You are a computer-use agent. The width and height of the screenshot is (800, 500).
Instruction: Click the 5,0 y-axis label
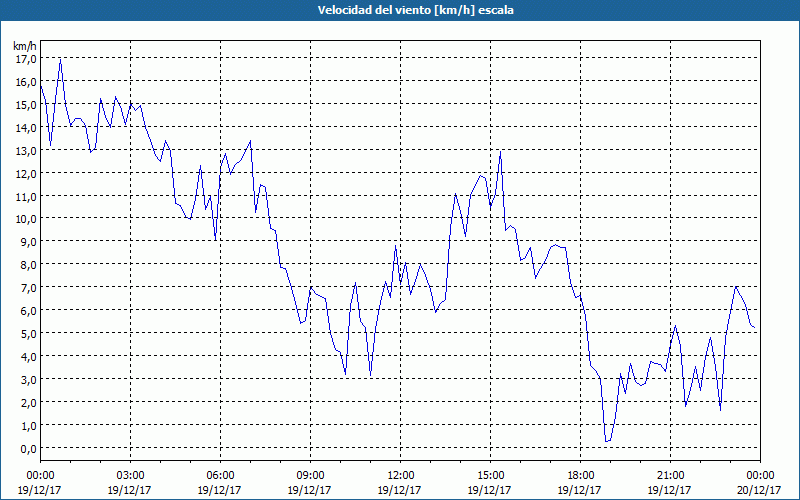(x=28, y=334)
